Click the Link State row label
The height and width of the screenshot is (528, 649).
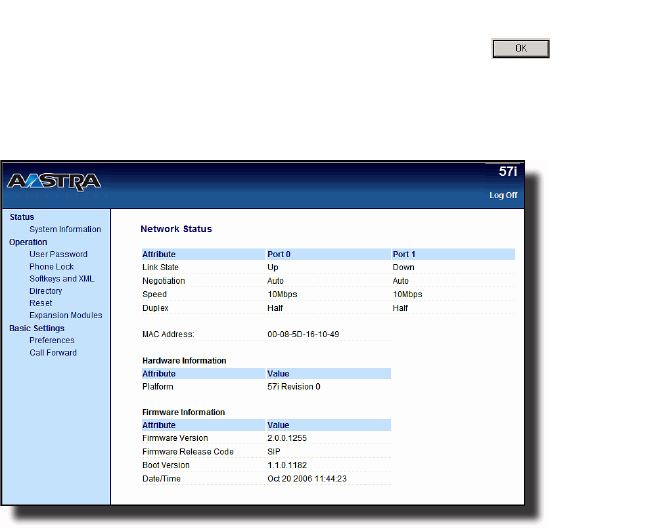[160, 267]
